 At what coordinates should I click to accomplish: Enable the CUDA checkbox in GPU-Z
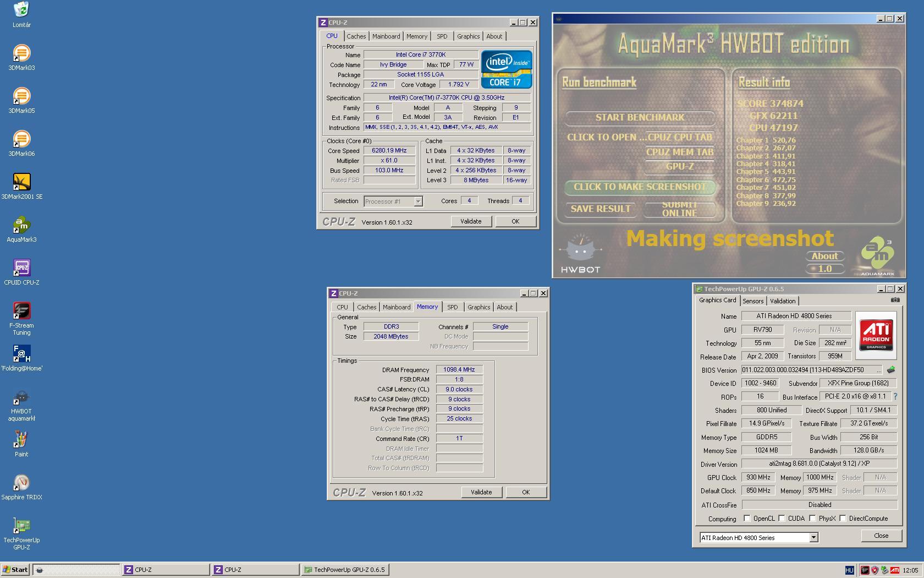782,519
